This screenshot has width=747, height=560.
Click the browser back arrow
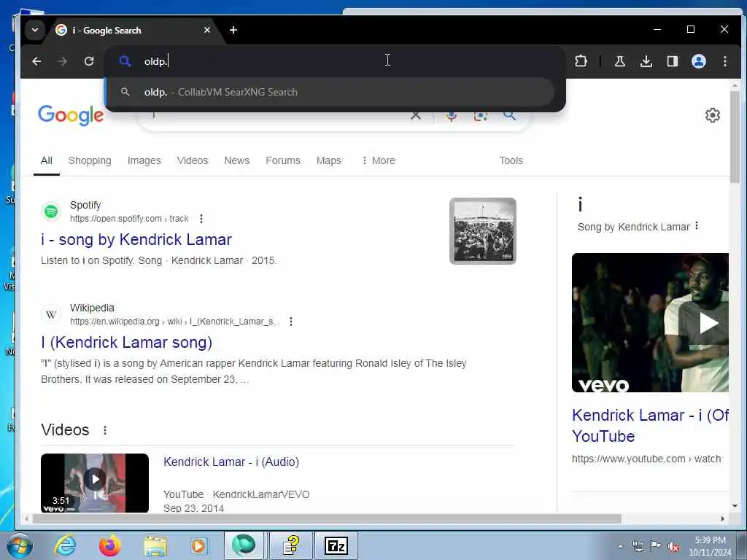(36, 61)
